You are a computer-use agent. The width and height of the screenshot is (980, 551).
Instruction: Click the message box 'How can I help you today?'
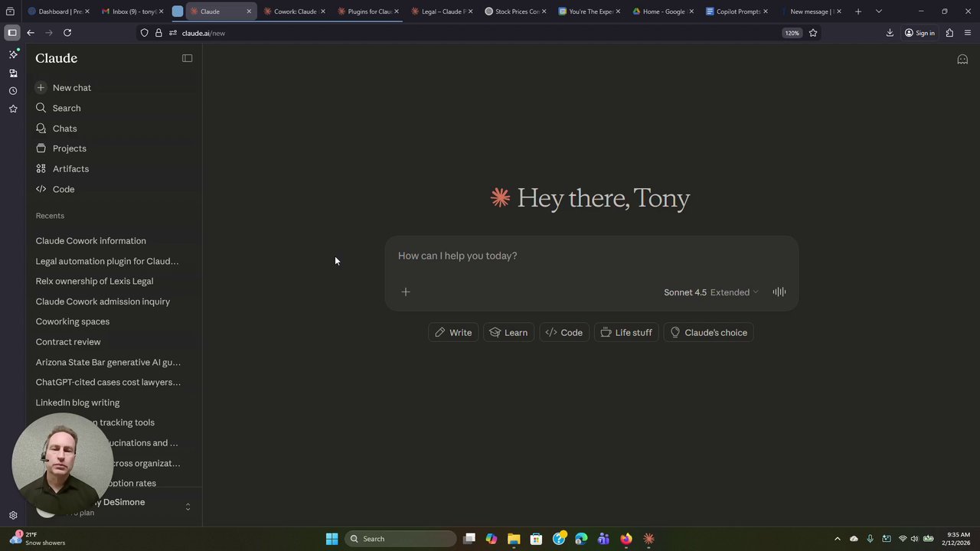coord(591,256)
